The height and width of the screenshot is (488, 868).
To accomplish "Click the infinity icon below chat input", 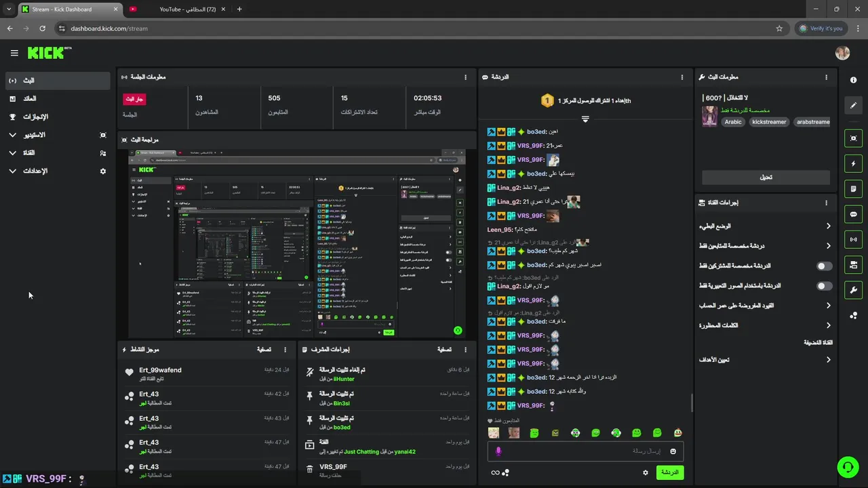I will [x=495, y=472].
